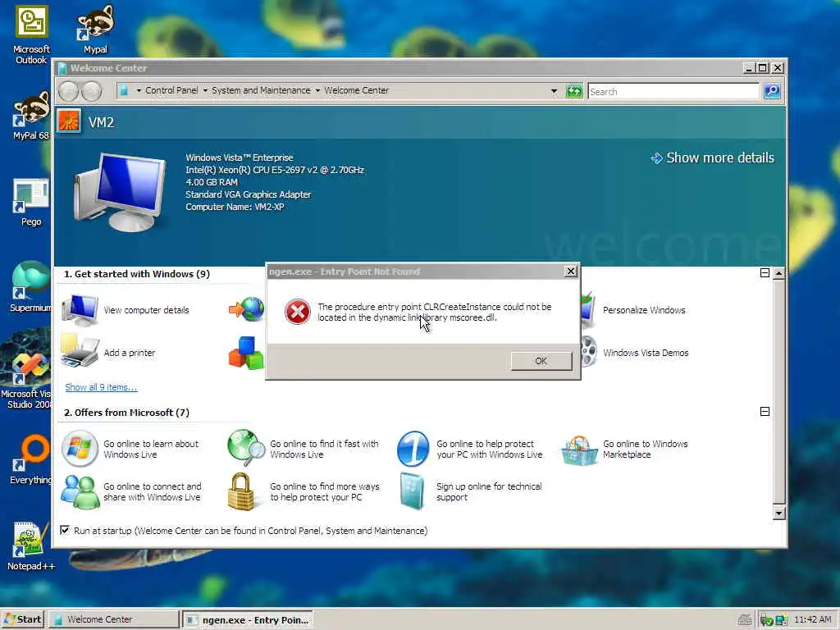This screenshot has height=630, width=840.
Task: Click the find it fast globe icon
Action: 246,448
